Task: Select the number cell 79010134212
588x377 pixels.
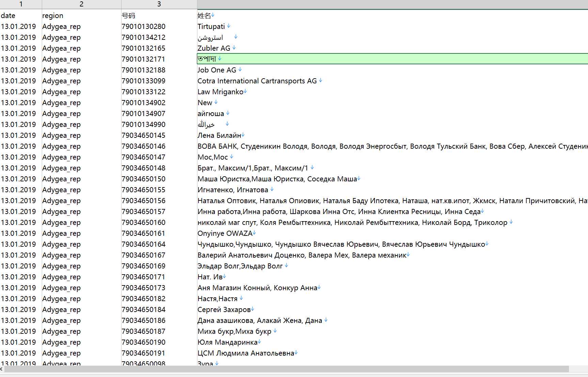Action: coord(159,37)
